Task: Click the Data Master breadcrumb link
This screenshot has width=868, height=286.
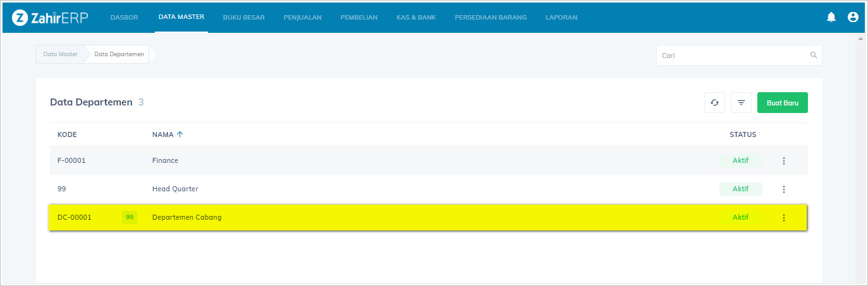Action: [x=61, y=54]
